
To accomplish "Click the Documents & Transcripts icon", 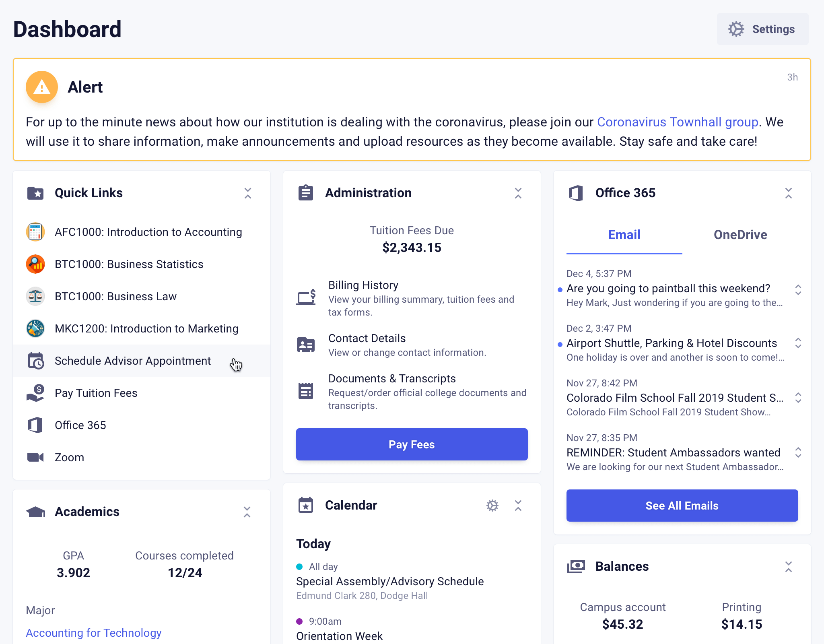I will [x=306, y=390].
